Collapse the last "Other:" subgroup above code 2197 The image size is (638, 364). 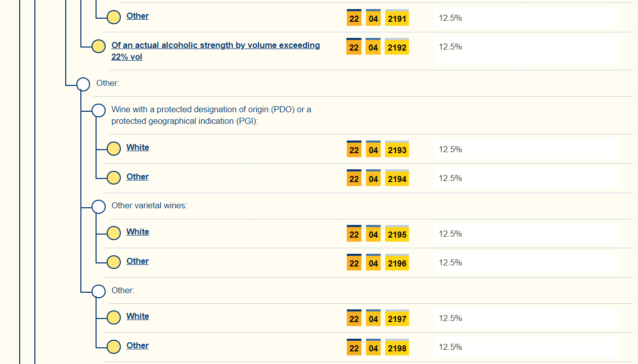(x=99, y=292)
